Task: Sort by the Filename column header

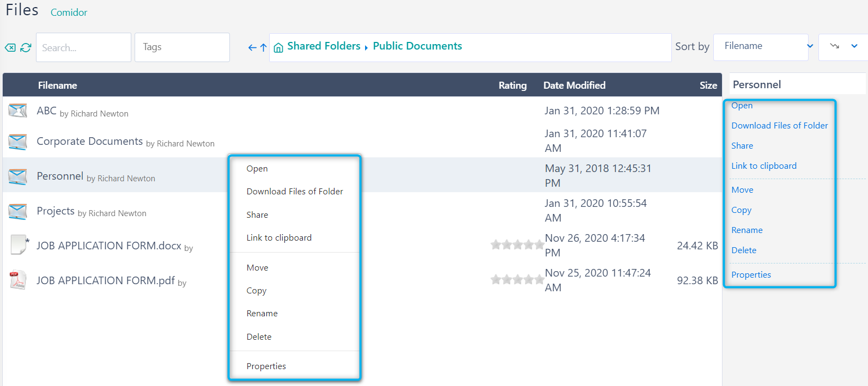Action: click(57, 85)
